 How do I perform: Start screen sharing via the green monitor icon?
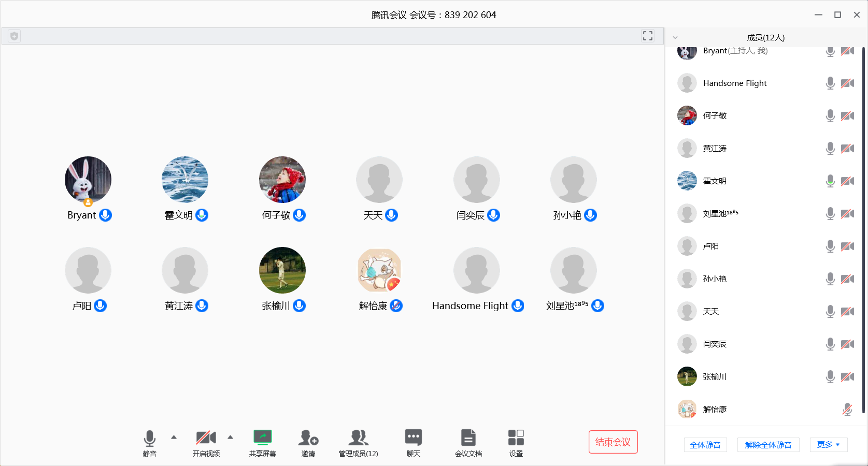point(263,439)
